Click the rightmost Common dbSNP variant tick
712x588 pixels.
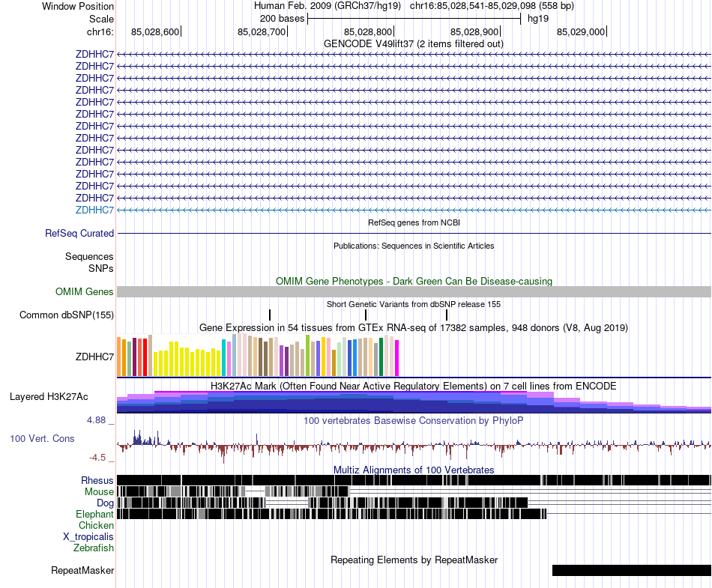447,315
